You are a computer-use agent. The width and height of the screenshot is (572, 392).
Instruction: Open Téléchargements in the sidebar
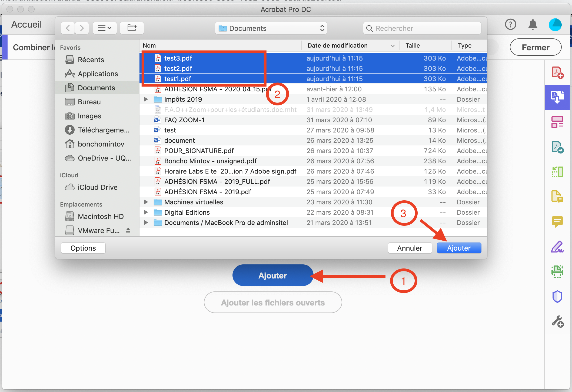pos(97,130)
